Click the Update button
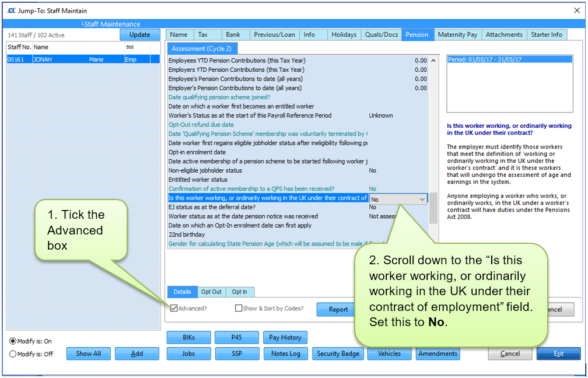 pyautogui.click(x=139, y=35)
